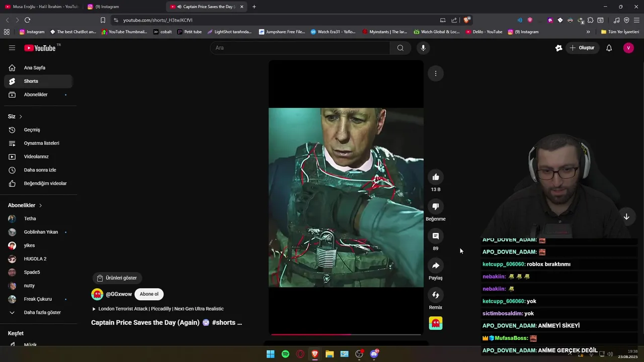Screen dimensions: 644x362
Task: Open the Jumpshare bookmark
Action: tap(282, 32)
